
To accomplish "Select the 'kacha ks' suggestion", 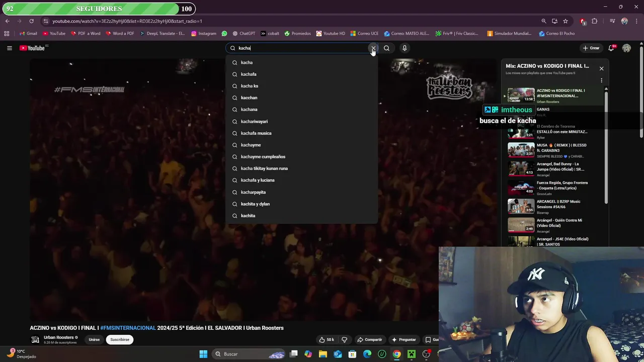I will click(301, 86).
